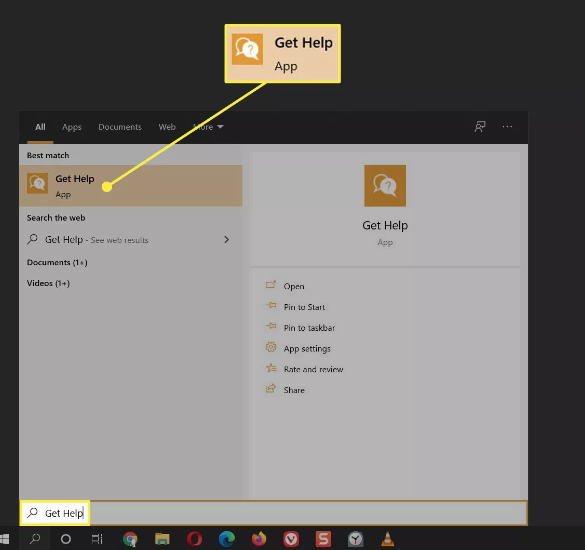
Task: Open Task View from the taskbar
Action: tap(97, 539)
